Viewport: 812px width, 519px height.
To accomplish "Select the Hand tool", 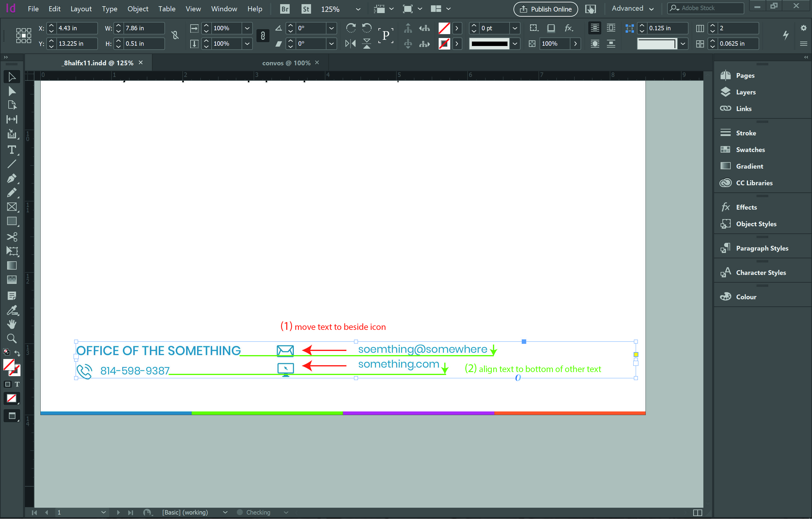I will tap(12, 324).
